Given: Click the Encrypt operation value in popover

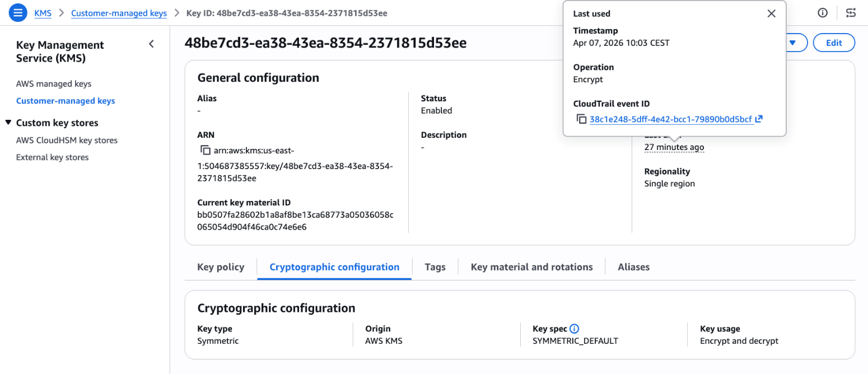Looking at the screenshot, I should coord(588,80).
